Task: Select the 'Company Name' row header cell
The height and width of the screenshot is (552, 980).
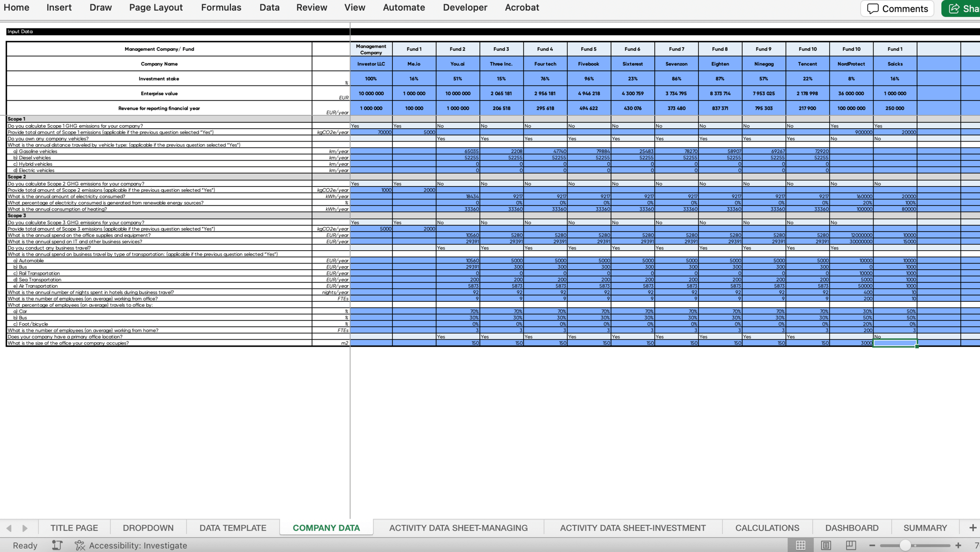Action: tap(159, 64)
